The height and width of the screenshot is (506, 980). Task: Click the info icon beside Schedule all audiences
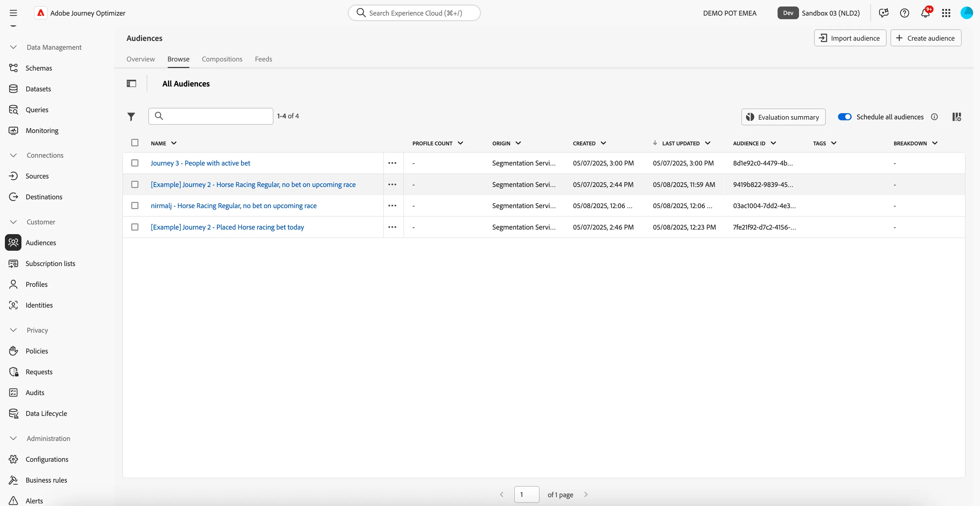(935, 117)
